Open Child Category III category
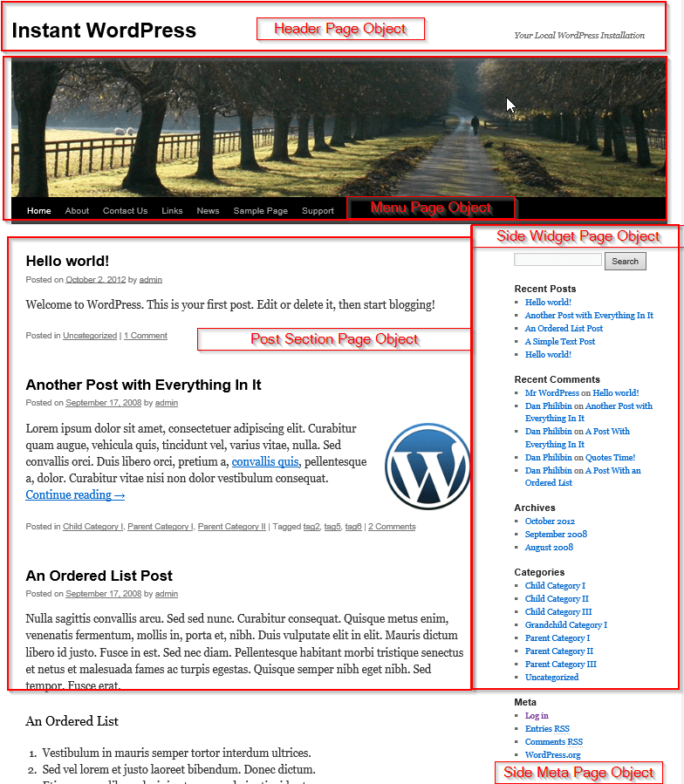Viewport: 684px width, 784px height. click(x=558, y=611)
